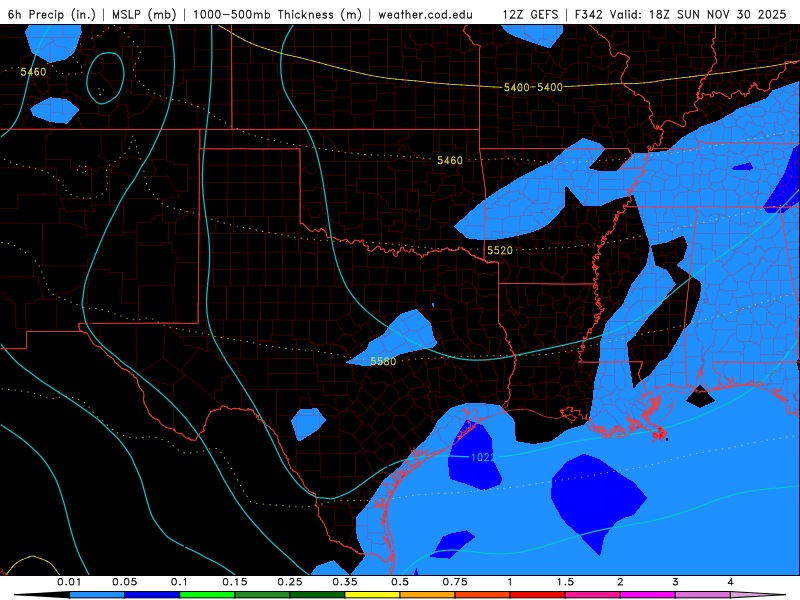Image resolution: width=800 pixels, height=600 pixels.
Task: Click the "MSLP (mb)" header label
Action: (144, 14)
